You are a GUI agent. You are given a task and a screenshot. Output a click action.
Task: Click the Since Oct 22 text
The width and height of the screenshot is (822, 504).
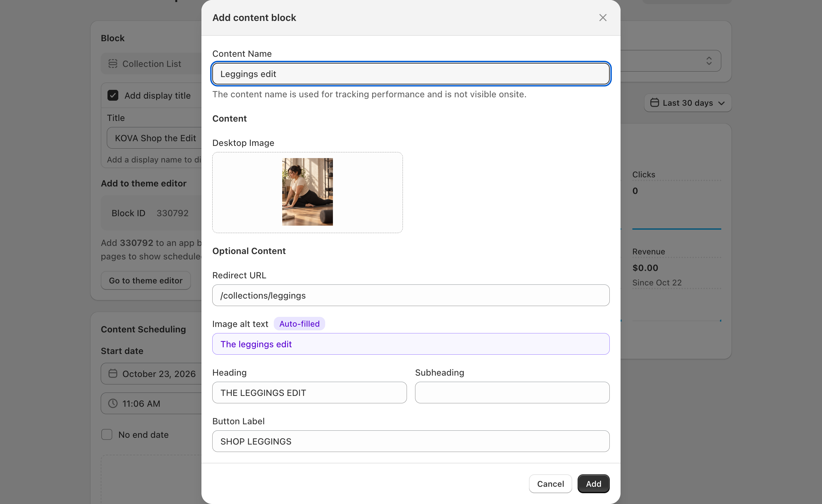click(657, 283)
